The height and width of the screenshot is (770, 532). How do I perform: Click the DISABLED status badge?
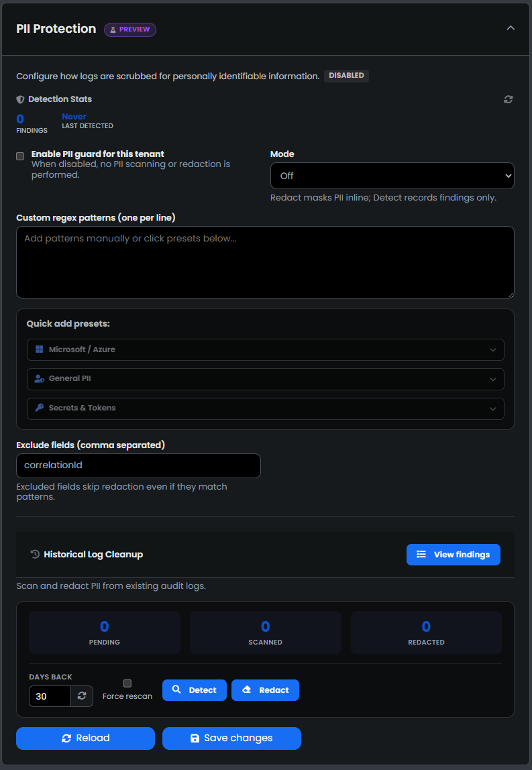coord(346,76)
